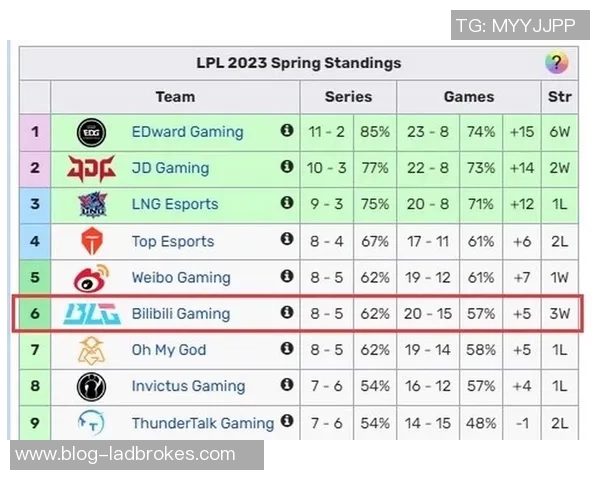Open the Invictus Gaming team link
The width and height of the screenshot is (600, 480).
click(188, 386)
